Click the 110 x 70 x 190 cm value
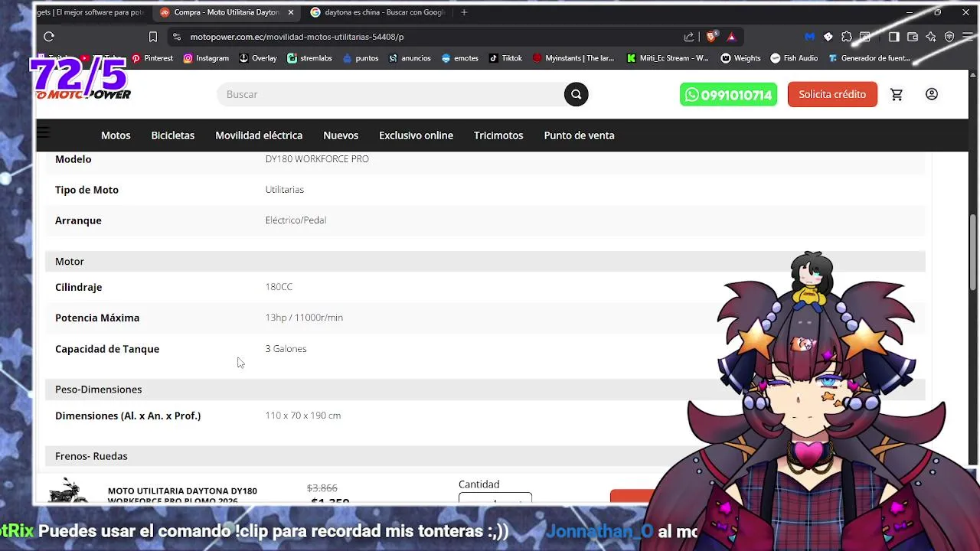This screenshot has height=551, width=980. (302, 415)
